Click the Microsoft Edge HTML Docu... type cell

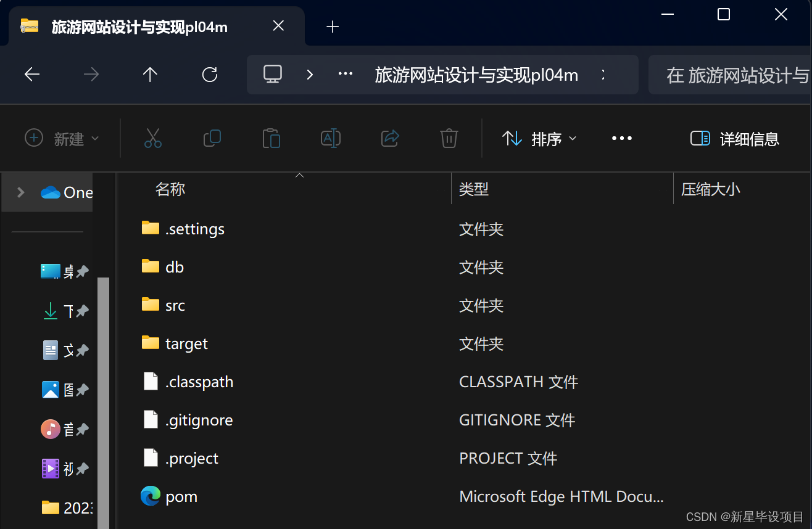(x=561, y=496)
